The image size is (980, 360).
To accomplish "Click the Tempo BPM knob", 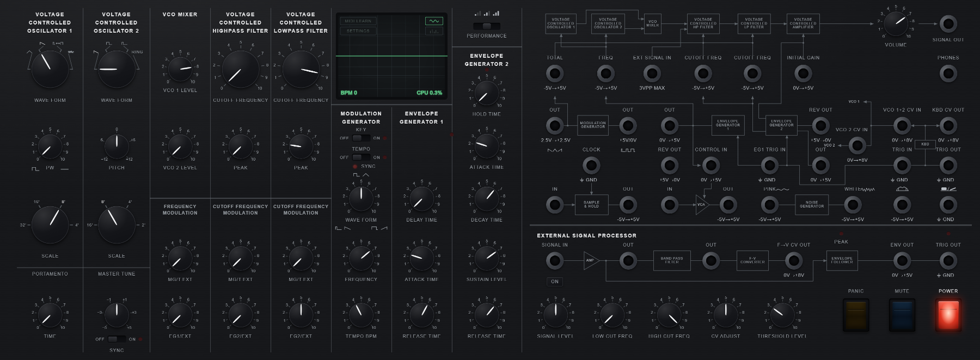I will pyautogui.click(x=361, y=315).
